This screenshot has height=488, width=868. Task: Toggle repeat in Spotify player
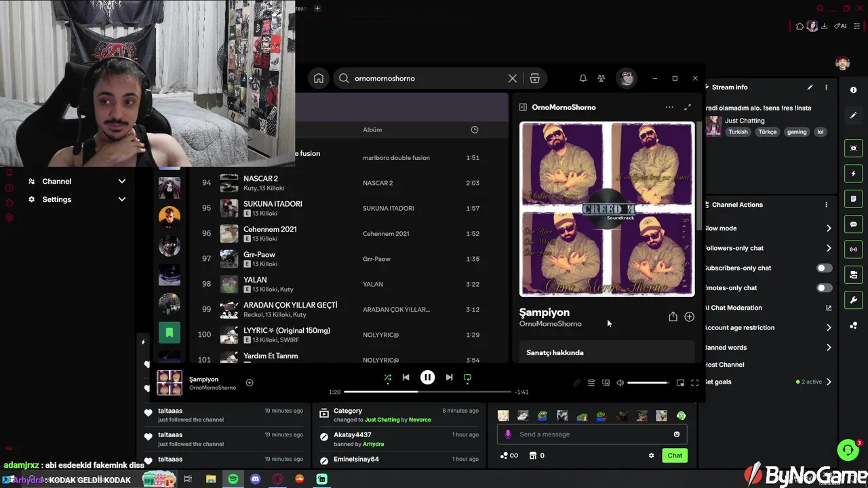pos(467,378)
